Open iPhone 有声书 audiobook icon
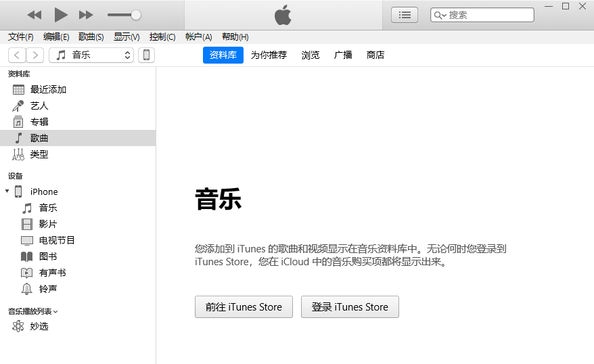This screenshot has width=594, height=364. point(26,273)
